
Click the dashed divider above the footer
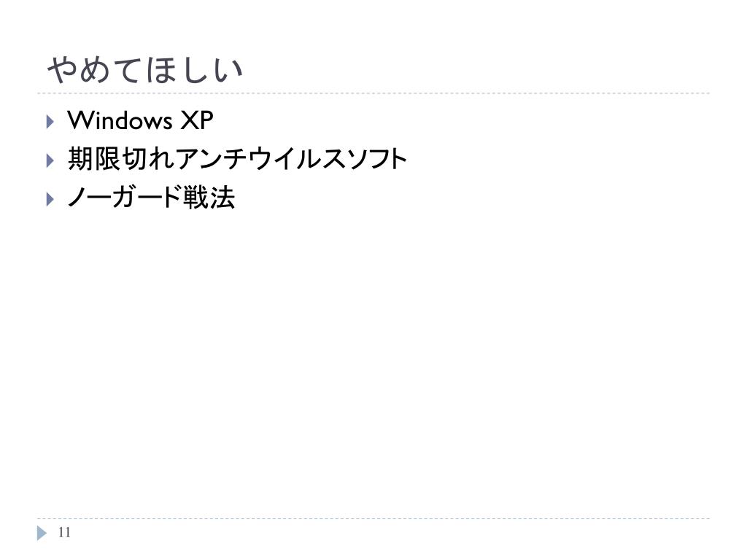coord(373,518)
